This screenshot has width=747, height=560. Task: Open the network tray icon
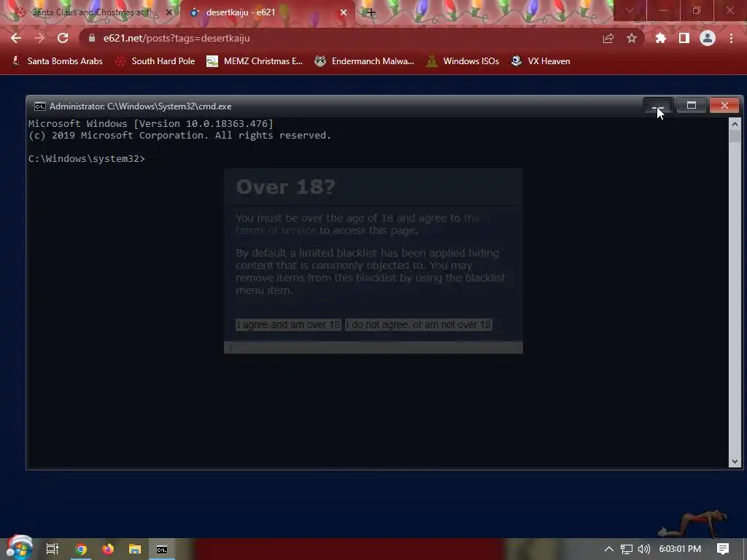point(627,549)
